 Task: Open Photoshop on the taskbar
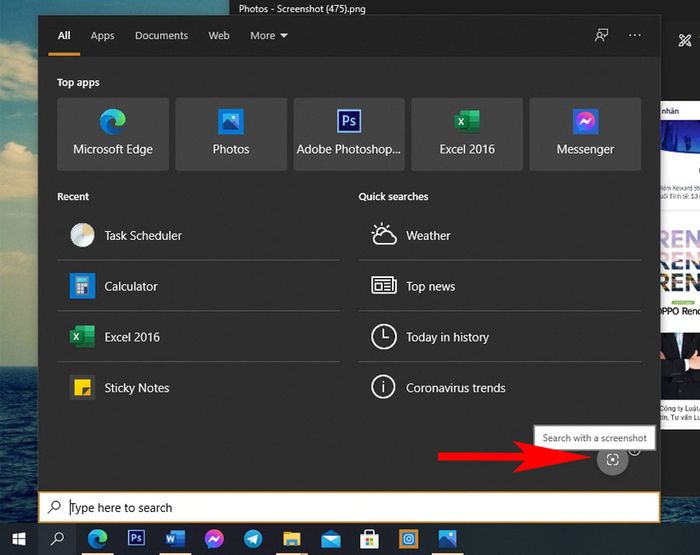[136, 538]
